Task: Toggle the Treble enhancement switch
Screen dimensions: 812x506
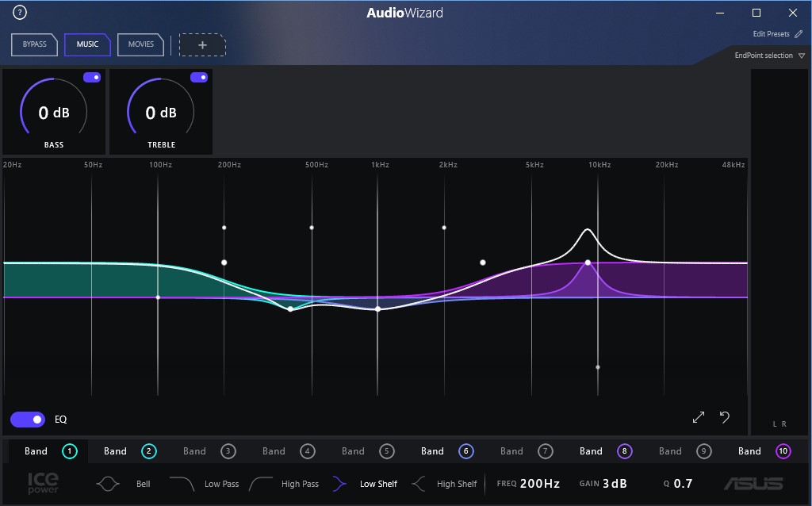Action: (199, 77)
